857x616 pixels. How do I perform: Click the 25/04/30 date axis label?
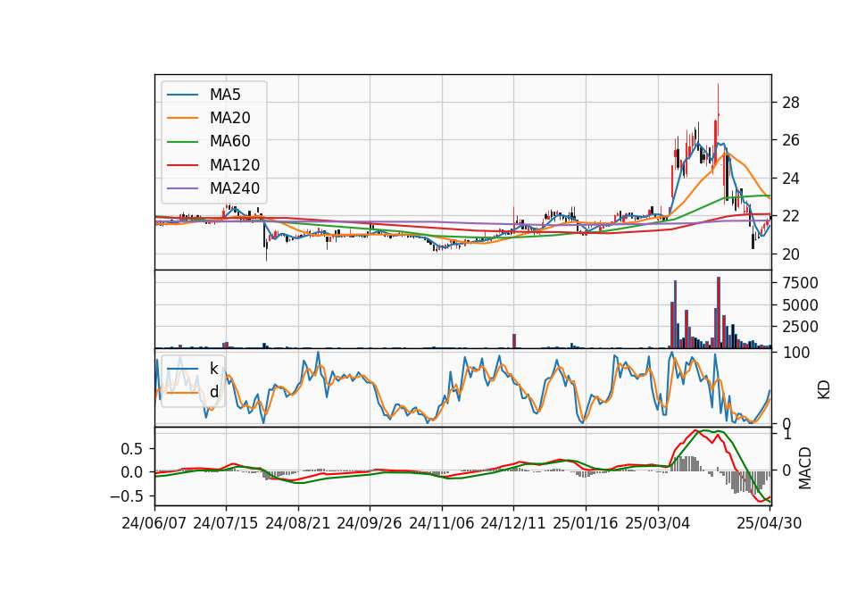(x=769, y=523)
